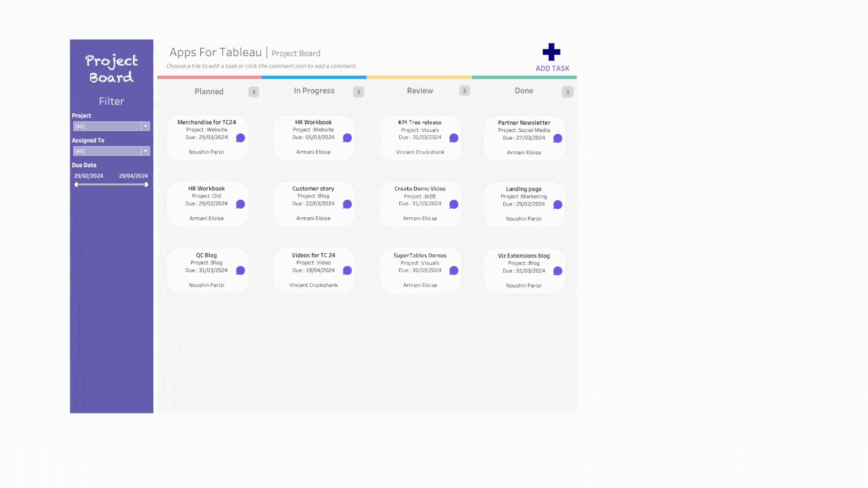The image size is (868, 488).
Task: Click the blue plus Add Task icon
Action: click(551, 52)
